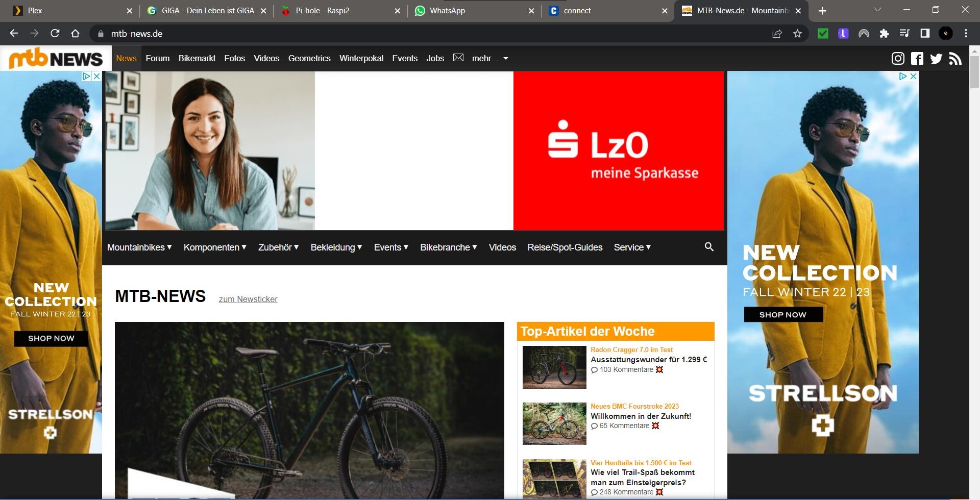Click the Facebook icon in header
Image resolution: width=980 pixels, height=500 pixels.
click(x=917, y=59)
